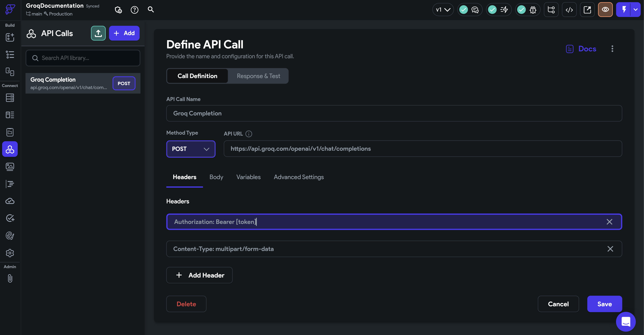Open the Media Assets sidebar icon
Screen dimensions: 644x335
click(x=10, y=166)
